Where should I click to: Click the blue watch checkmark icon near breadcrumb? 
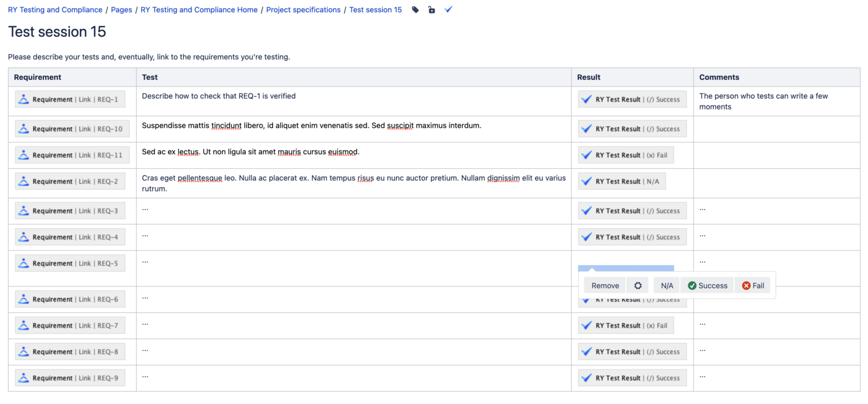(x=448, y=10)
